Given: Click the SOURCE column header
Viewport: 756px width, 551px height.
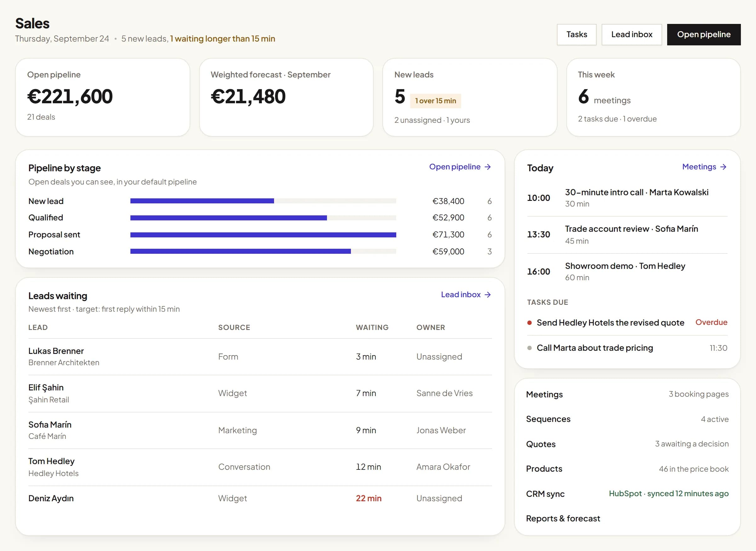Looking at the screenshot, I should coord(234,327).
